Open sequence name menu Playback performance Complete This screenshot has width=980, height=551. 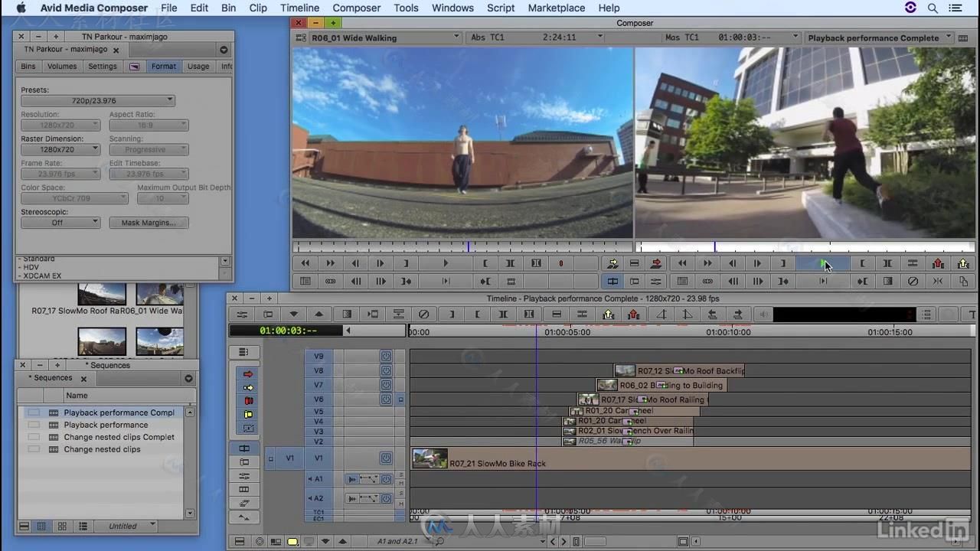pos(880,37)
